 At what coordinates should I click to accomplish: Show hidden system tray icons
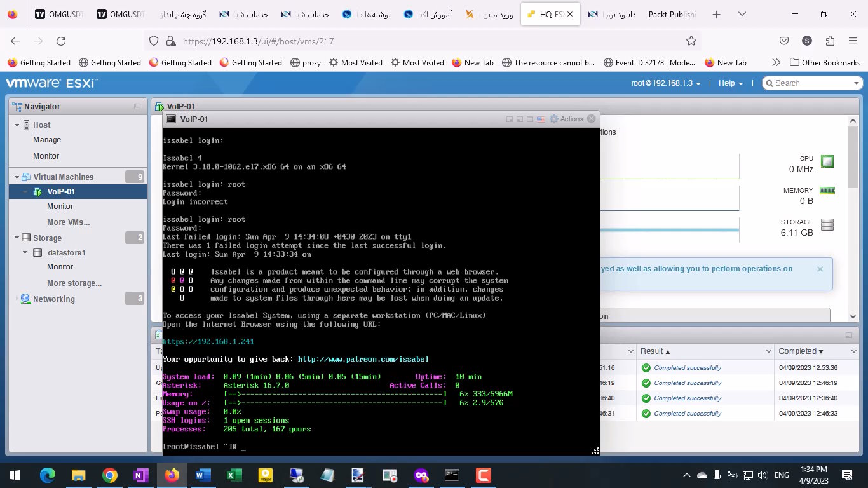686,475
